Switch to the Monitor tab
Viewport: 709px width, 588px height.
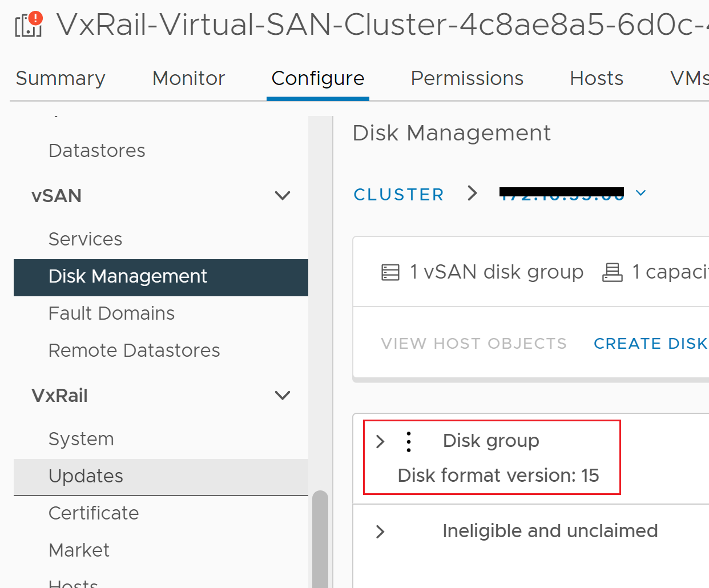(188, 78)
